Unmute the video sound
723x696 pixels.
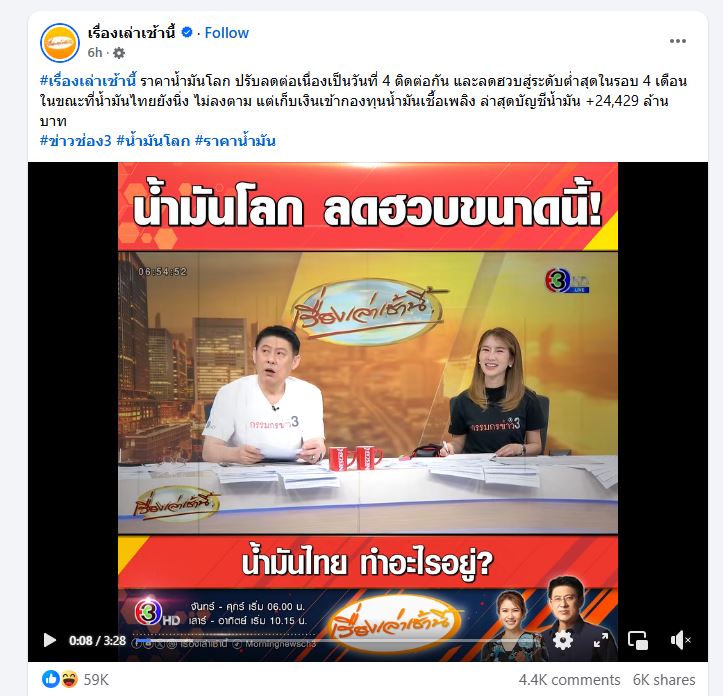click(x=680, y=640)
